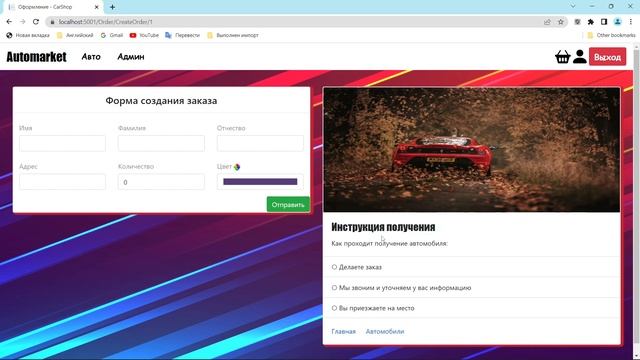Screen dimensions: 640x360
Task: Open the purple Цвет color picker
Action: tap(260, 182)
